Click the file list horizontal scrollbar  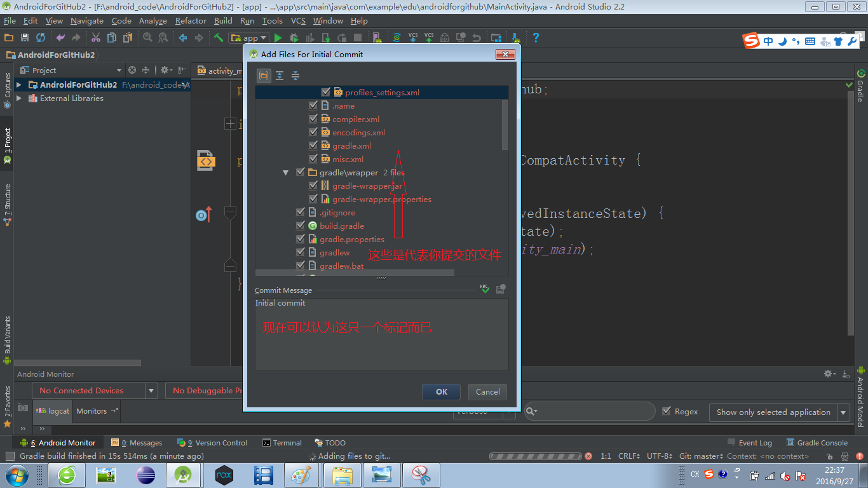(x=355, y=273)
